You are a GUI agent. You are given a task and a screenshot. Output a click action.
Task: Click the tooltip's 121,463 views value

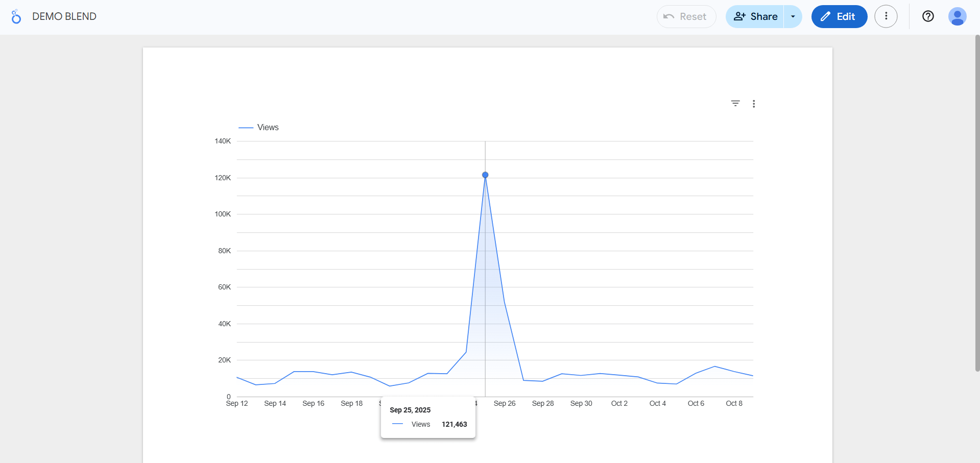coord(454,424)
